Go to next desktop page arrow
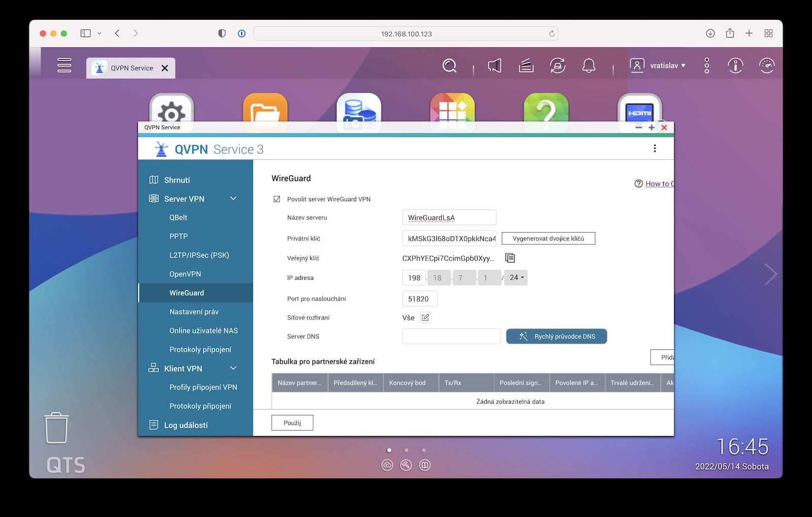 pos(771,274)
